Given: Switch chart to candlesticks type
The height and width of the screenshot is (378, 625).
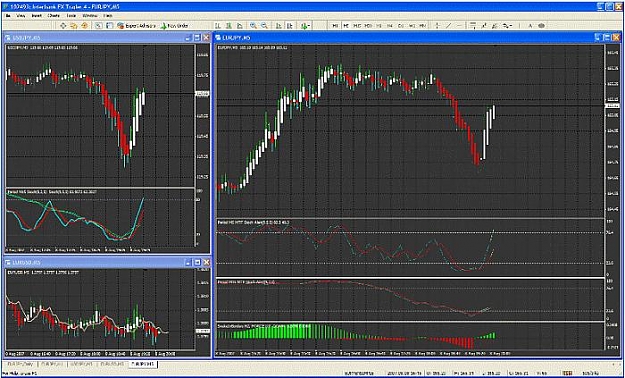Looking at the screenshot, I should (x=229, y=26).
